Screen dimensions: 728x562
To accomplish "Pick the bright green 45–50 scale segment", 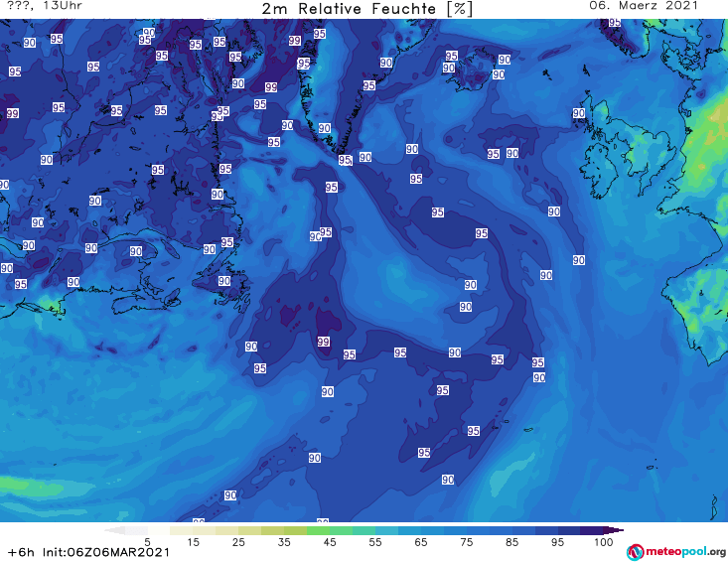I will pos(341,530).
